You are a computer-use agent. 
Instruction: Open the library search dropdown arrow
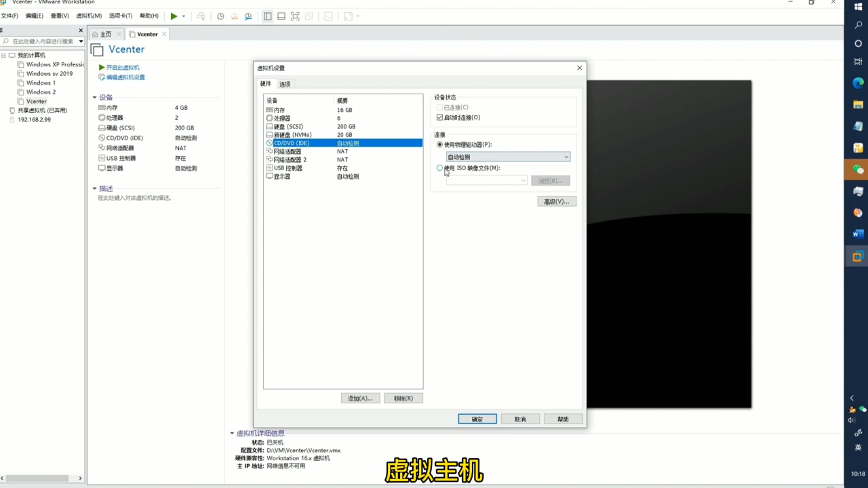[x=81, y=41]
